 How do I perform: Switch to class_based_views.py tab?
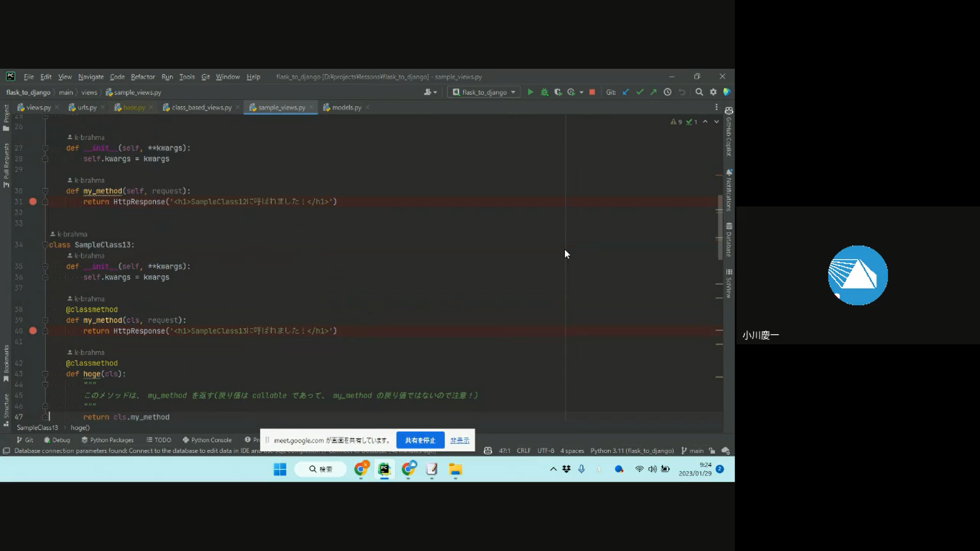click(x=201, y=107)
